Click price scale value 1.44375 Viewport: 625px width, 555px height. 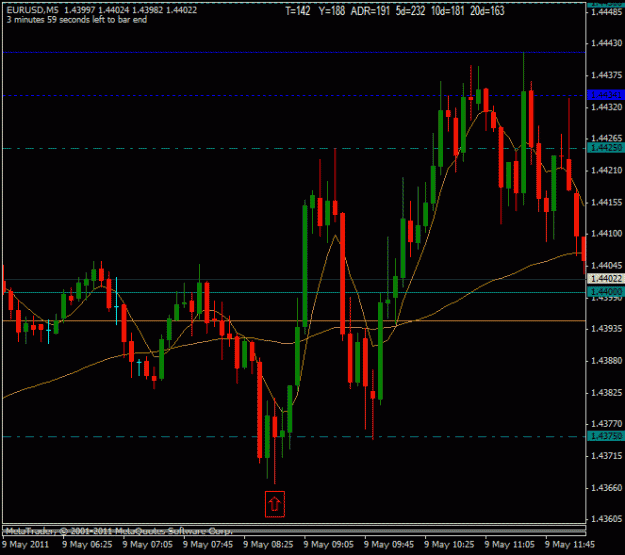607,75
